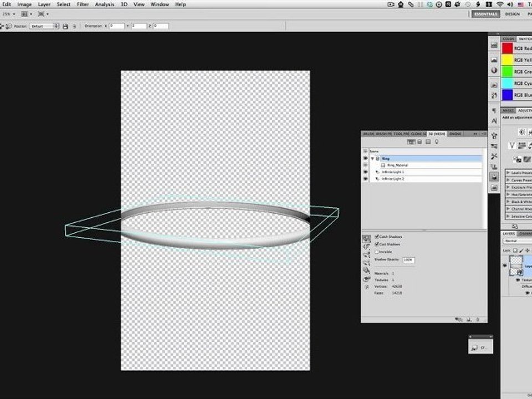Click the Brightness/Contrast sun adjustment icon
532x399 pixels.
point(522,132)
